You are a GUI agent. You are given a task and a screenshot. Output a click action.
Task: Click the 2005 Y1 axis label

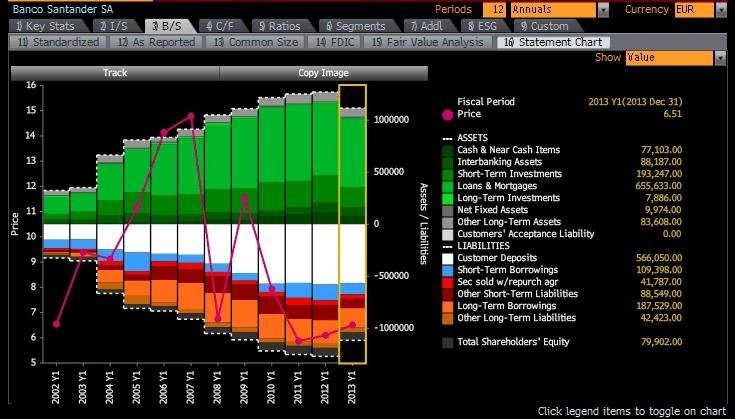click(x=136, y=387)
